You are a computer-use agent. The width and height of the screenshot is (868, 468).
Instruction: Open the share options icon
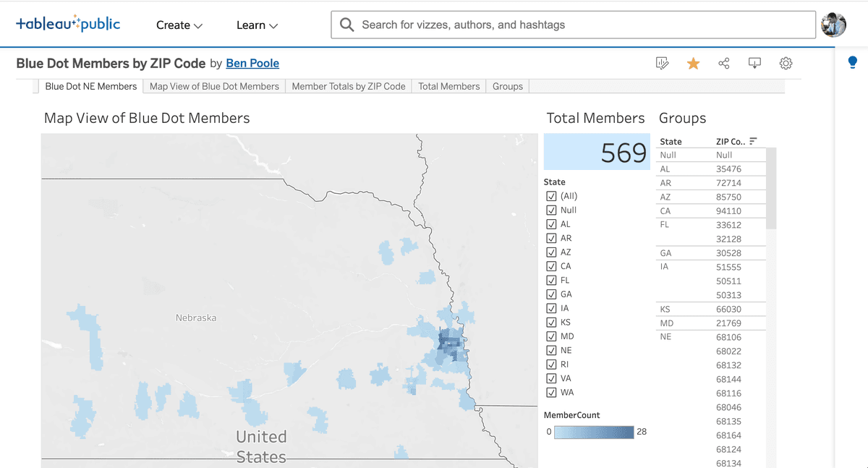tap(724, 63)
